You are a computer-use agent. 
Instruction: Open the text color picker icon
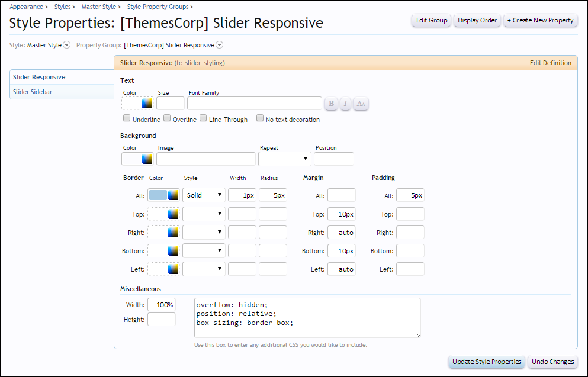[x=147, y=104]
